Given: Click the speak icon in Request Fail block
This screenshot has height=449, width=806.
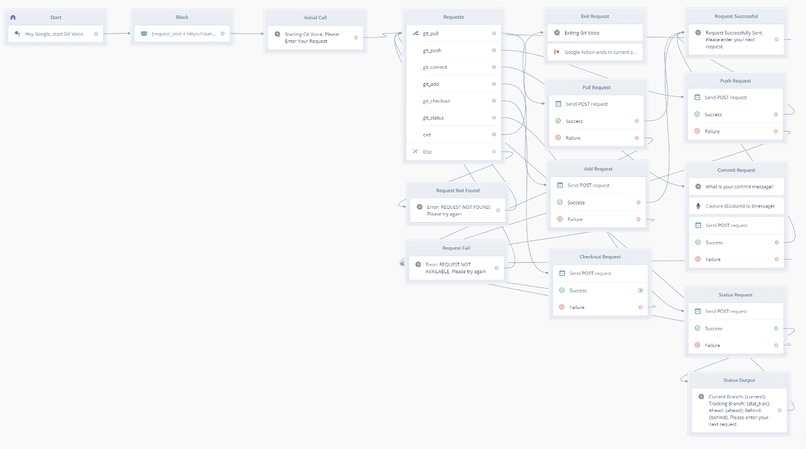Looking at the screenshot, I should [x=418, y=264].
